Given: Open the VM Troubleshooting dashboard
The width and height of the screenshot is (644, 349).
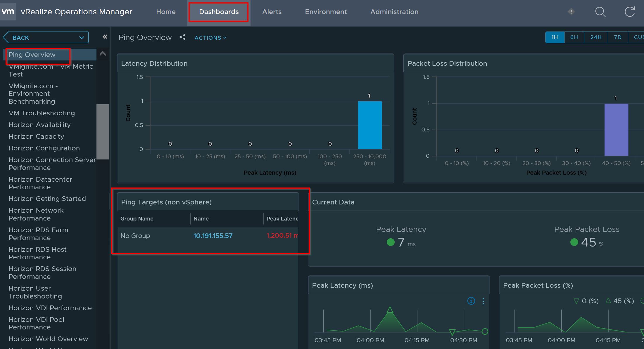Looking at the screenshot, I should [42, 113].
